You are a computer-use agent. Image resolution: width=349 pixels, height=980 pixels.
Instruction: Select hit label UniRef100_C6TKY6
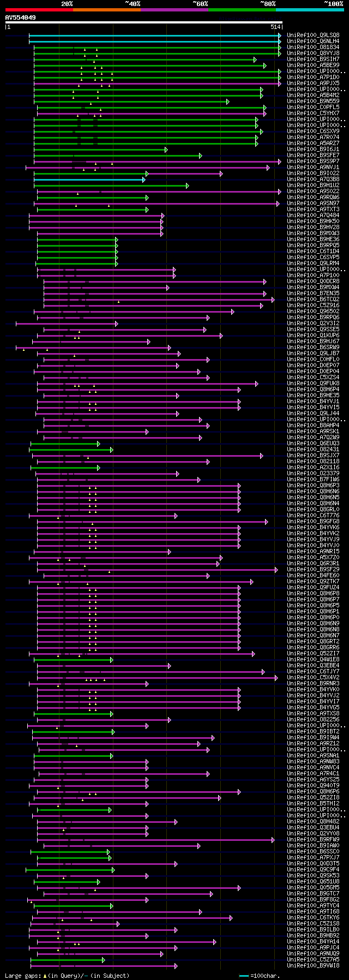coord(313,917)
